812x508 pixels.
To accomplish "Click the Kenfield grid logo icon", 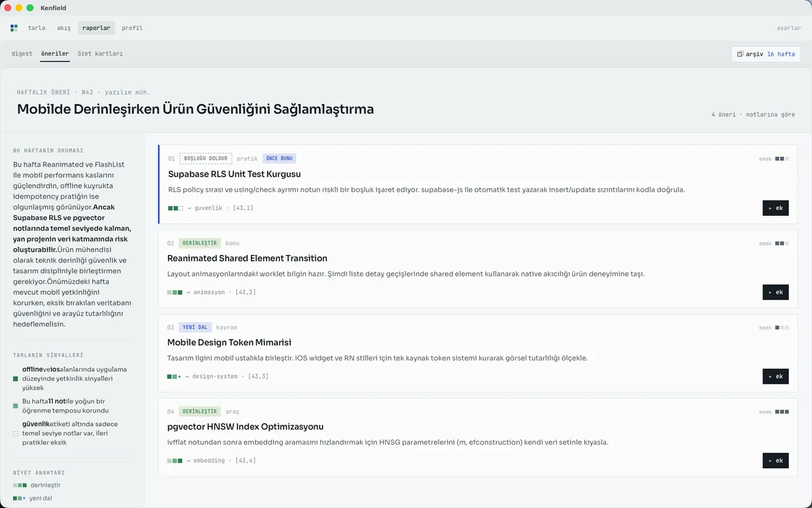I will click(14, 28).
